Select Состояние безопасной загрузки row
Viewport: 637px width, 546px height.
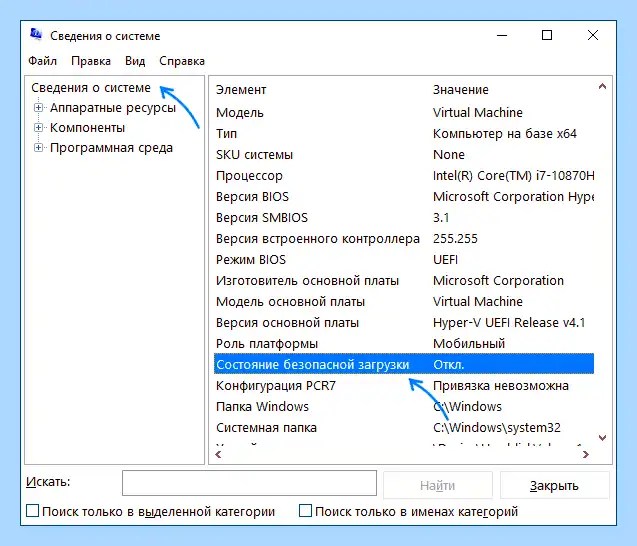(x=404, y=364)
